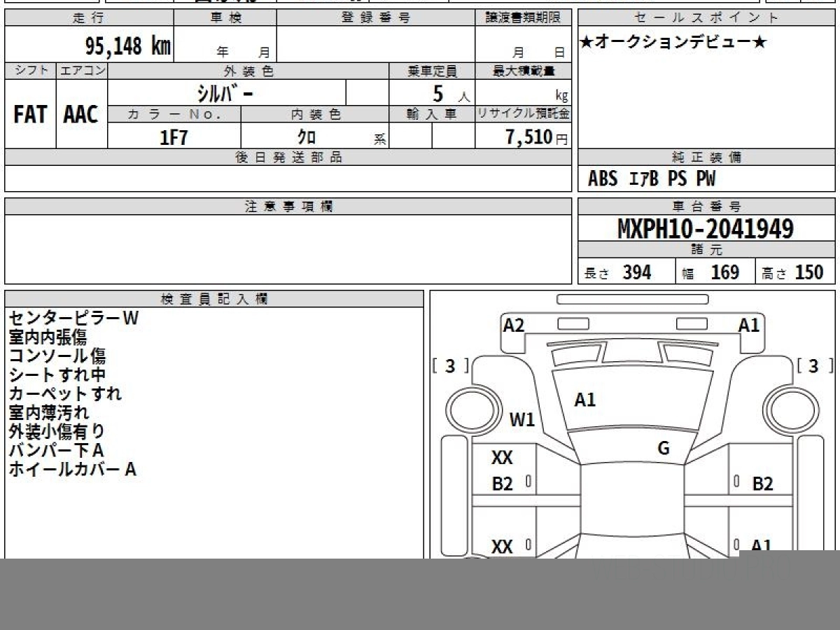Click the B2 mark on right door
This screenshot has height=630, width=840.
(762, 484)
